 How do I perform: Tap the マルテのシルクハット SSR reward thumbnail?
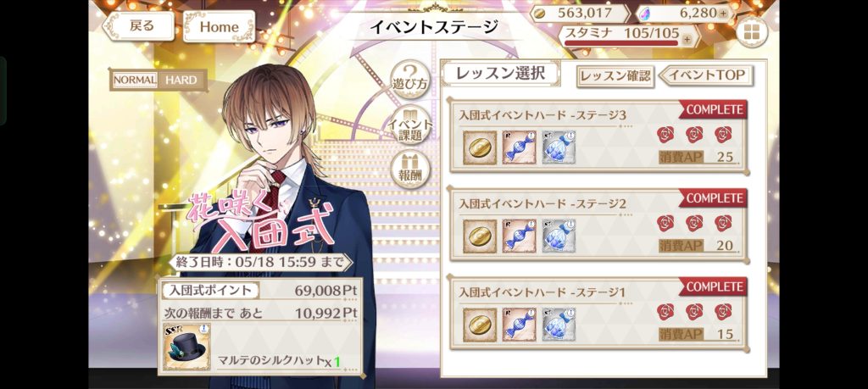[x=186, y=347]
